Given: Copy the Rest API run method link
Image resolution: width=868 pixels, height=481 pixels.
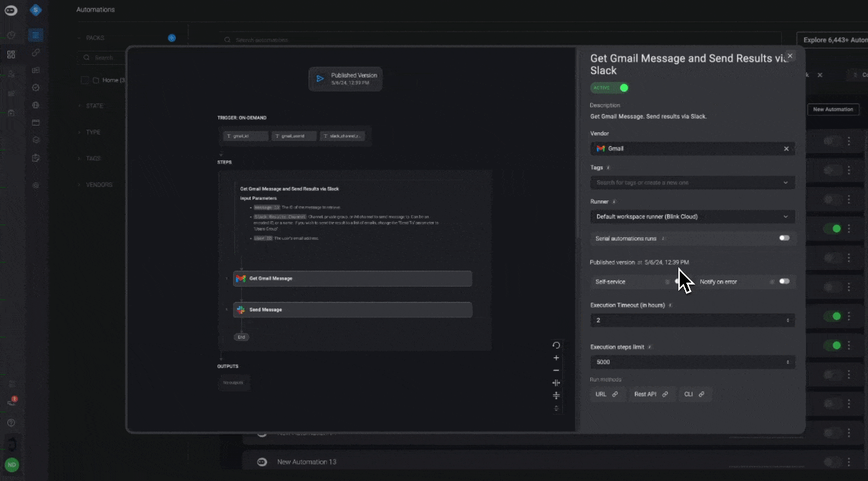Looking at the screenshot, I should (651, 394).
